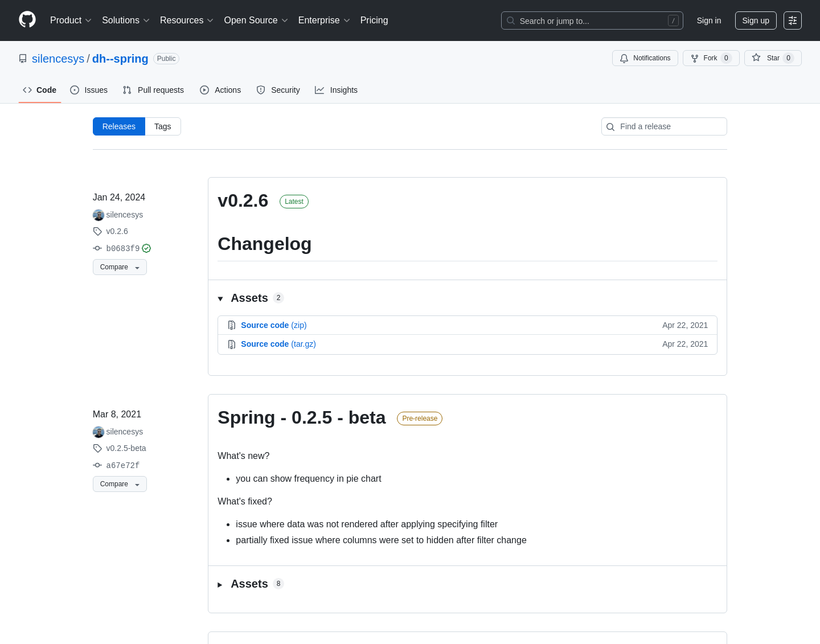Expand the Enterprise menu
The image size is (820, 644).
324,20
